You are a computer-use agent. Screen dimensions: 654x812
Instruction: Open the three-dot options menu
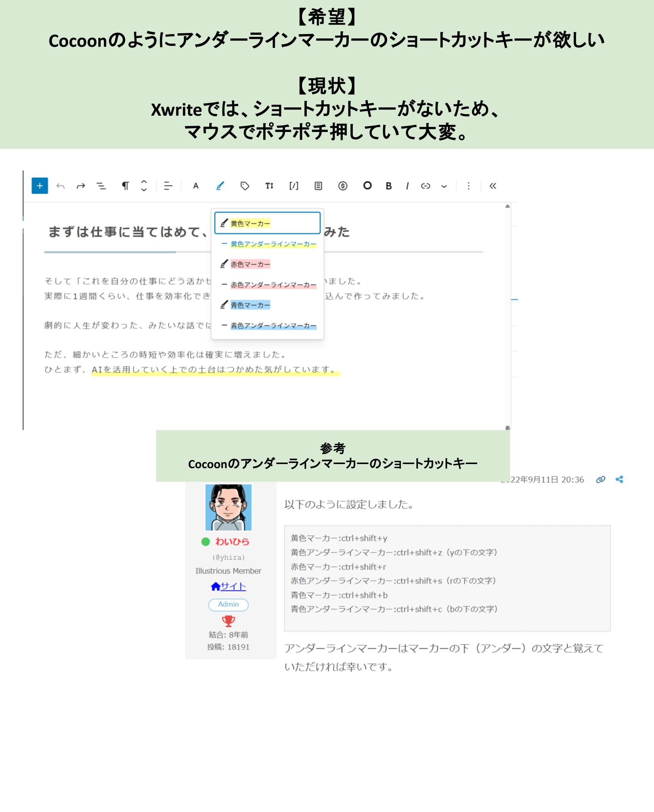pyautogui.click(x=469, y=186)
